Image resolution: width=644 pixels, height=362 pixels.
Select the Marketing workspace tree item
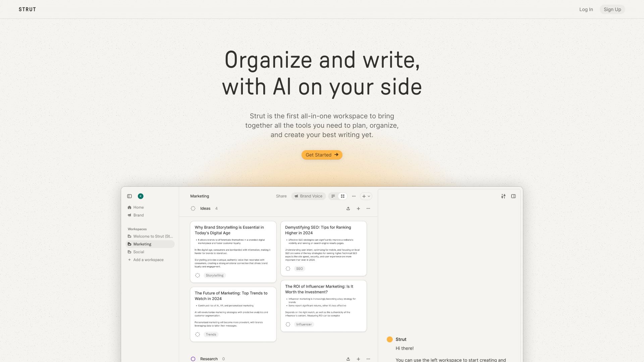150,244
